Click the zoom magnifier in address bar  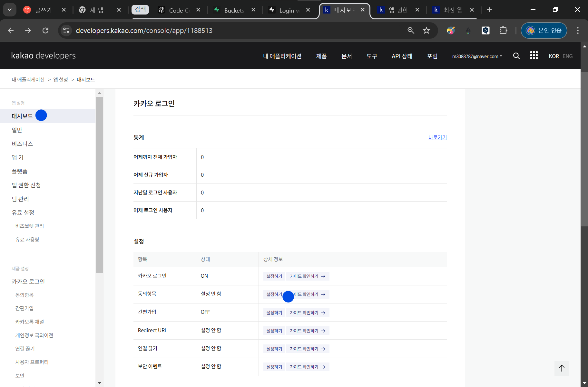[411, 30]
